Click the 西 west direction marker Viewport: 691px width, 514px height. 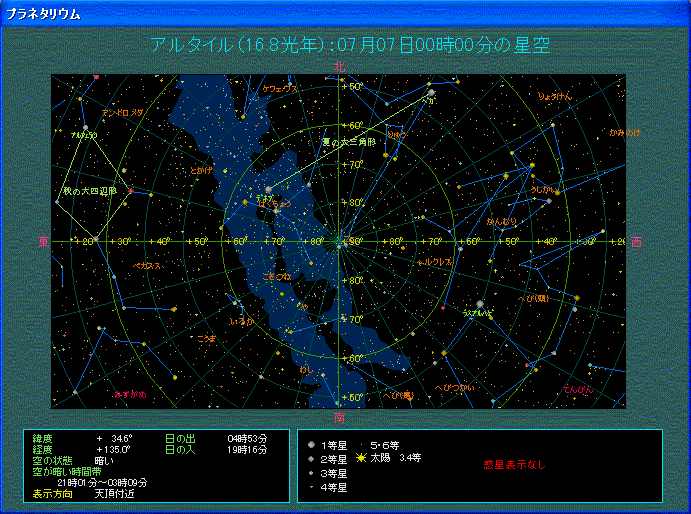pyautogui.click(x=636, y=242)
